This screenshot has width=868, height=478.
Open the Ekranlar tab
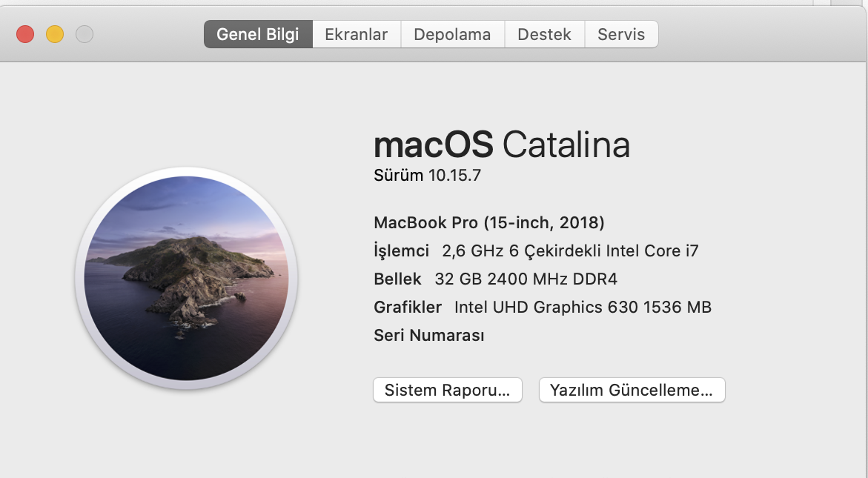pyautogui.click(x=357, y=34)
